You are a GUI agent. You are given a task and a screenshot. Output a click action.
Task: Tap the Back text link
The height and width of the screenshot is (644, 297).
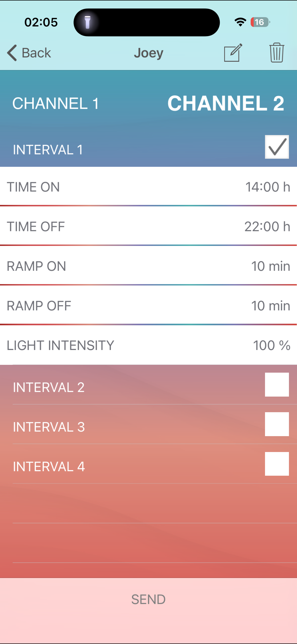coord(36,53)
